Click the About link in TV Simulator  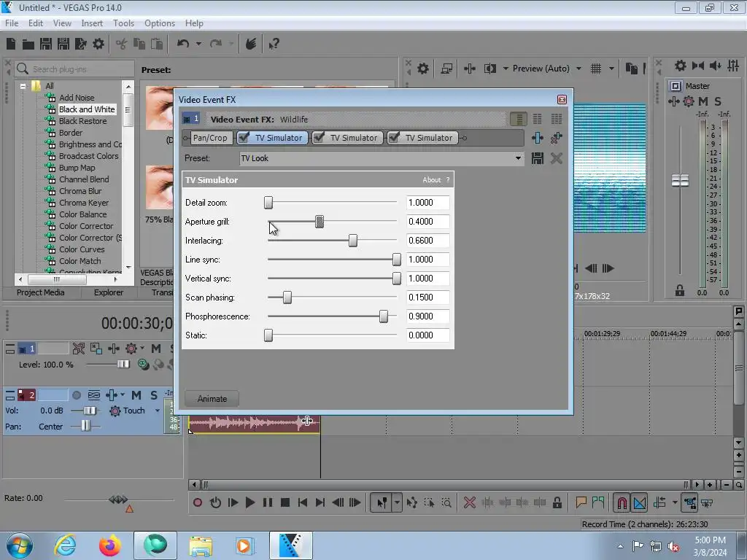point(432,180)
